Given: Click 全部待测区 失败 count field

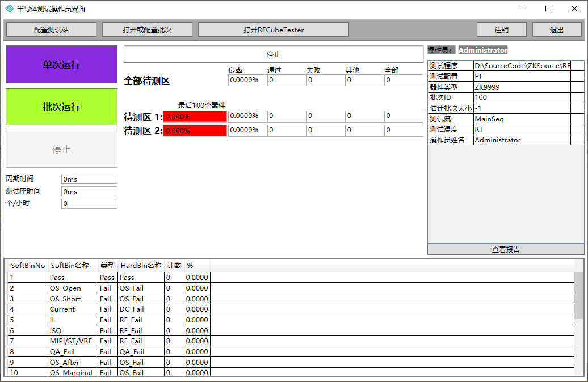Looking at the screenshot, I should pyautogui.click(x=326, y=80).
